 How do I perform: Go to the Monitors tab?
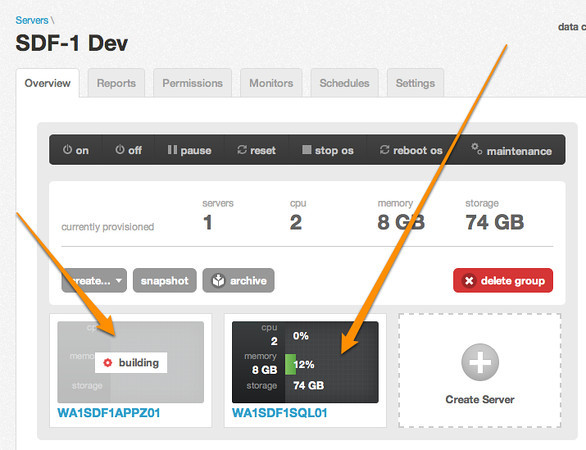271,83
